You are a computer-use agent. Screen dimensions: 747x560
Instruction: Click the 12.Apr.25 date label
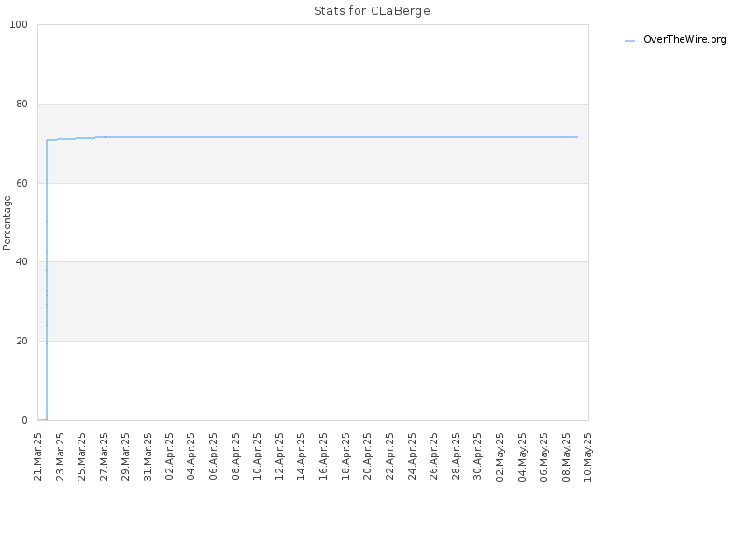click(x=279, y=456)
